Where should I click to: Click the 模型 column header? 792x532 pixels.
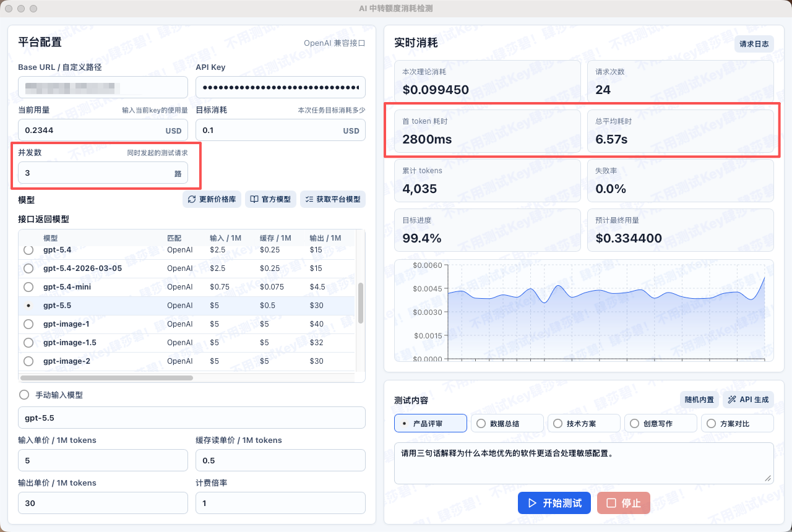(51, 238)
